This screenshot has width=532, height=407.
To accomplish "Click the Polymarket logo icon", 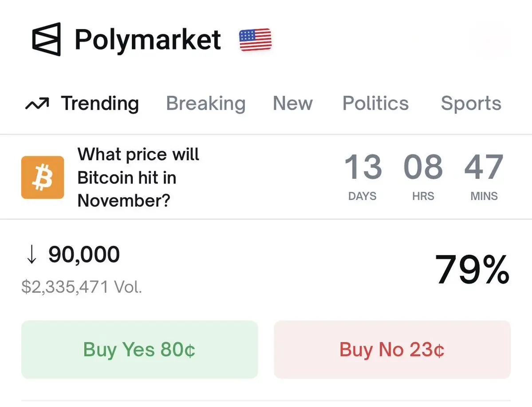I will (46, 40).
